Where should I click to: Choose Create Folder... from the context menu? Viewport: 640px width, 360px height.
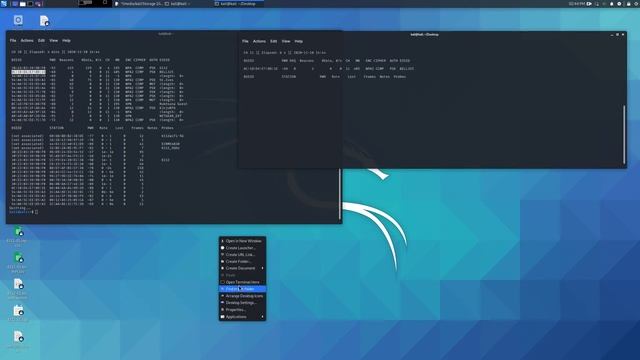point(242,261)
